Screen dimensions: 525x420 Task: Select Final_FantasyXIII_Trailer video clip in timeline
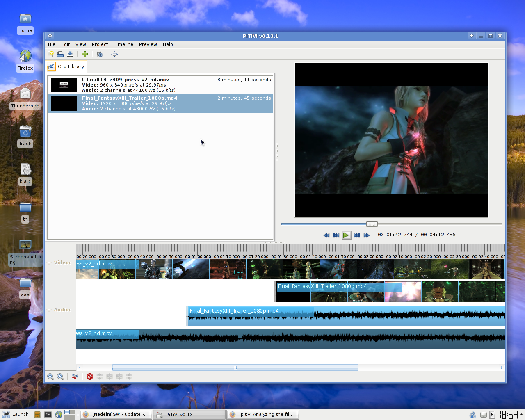click(390, 292)
